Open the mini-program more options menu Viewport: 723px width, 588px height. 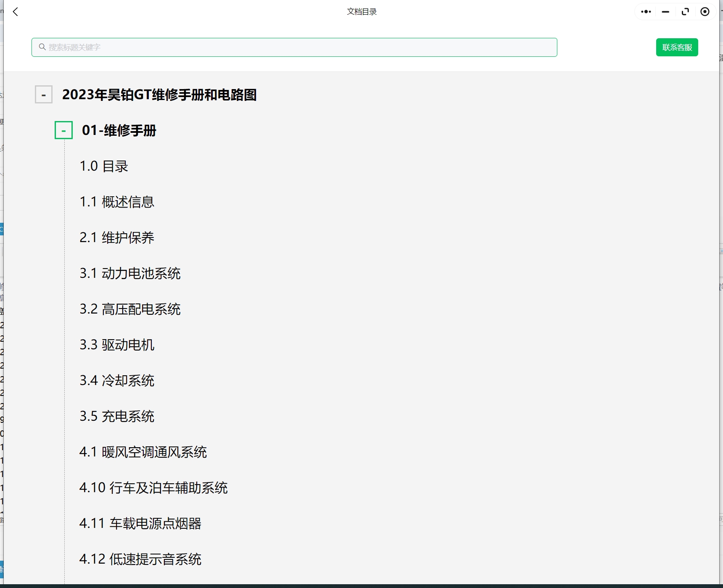(x=646, y=11)
